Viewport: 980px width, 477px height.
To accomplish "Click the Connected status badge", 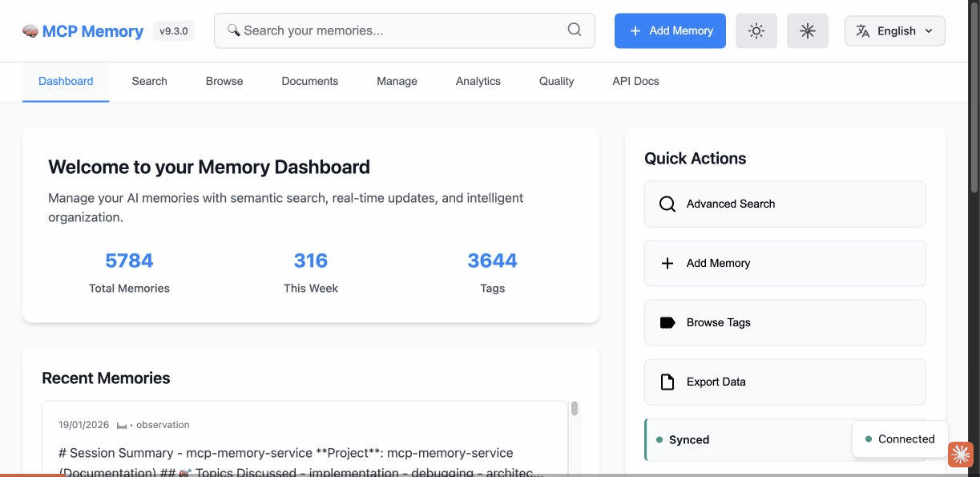I will pos(900,439).
